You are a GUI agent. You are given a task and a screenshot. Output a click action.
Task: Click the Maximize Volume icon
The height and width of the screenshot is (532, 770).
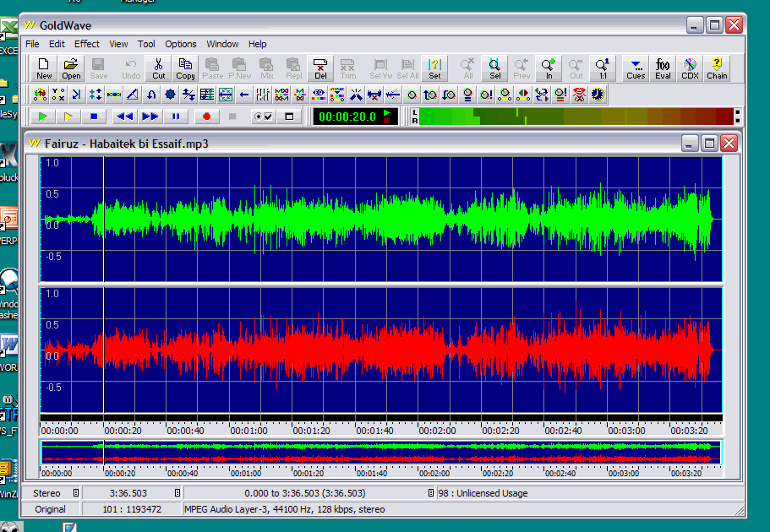[486, 95]
